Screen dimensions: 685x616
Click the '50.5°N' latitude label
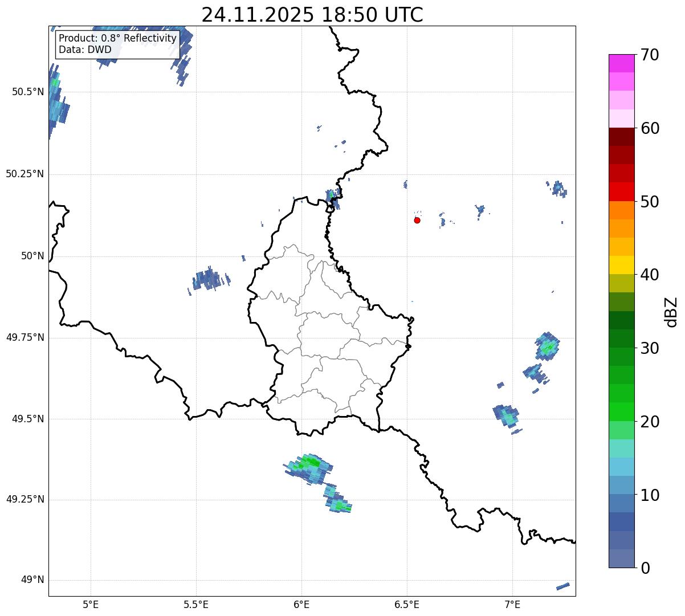pyautogui.click(x=28, y=92)
